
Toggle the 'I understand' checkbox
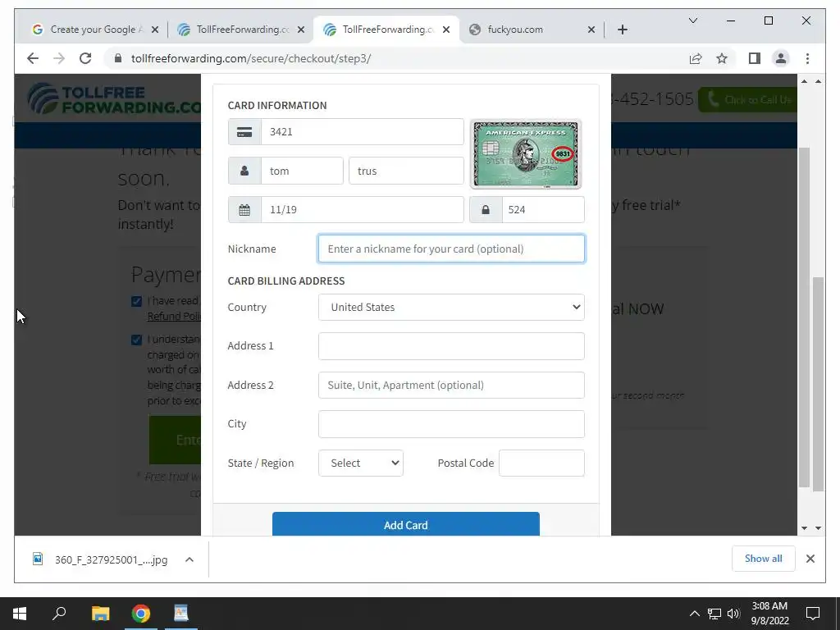(x=137, y=340)
